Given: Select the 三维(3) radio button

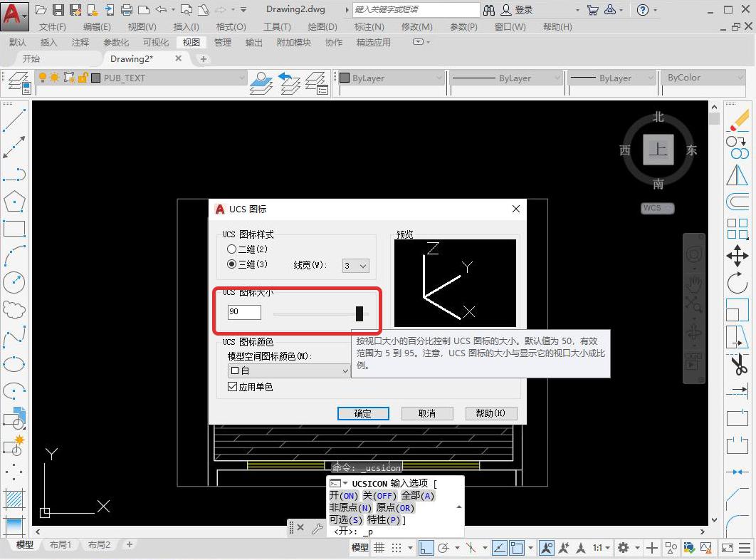Looking at the screenshot, I should (x=232, y=264).
